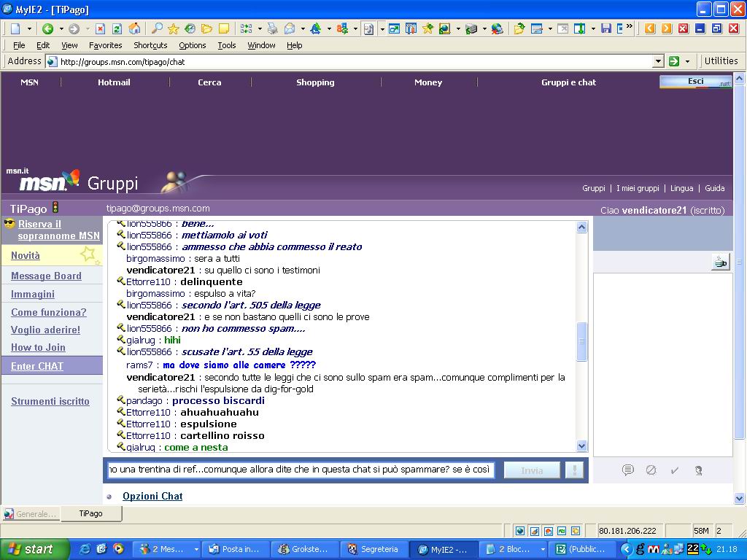Stop page loading with the red X icon

click(100, 29)
